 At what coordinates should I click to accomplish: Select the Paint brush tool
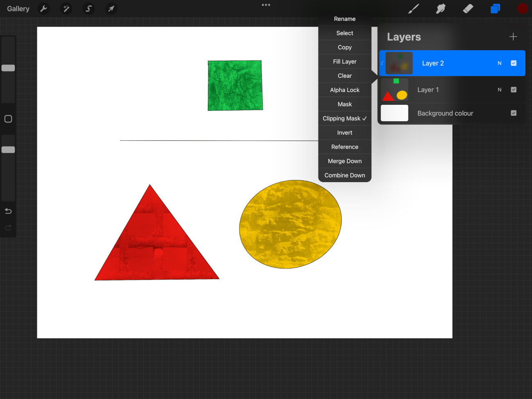point(413,9)
